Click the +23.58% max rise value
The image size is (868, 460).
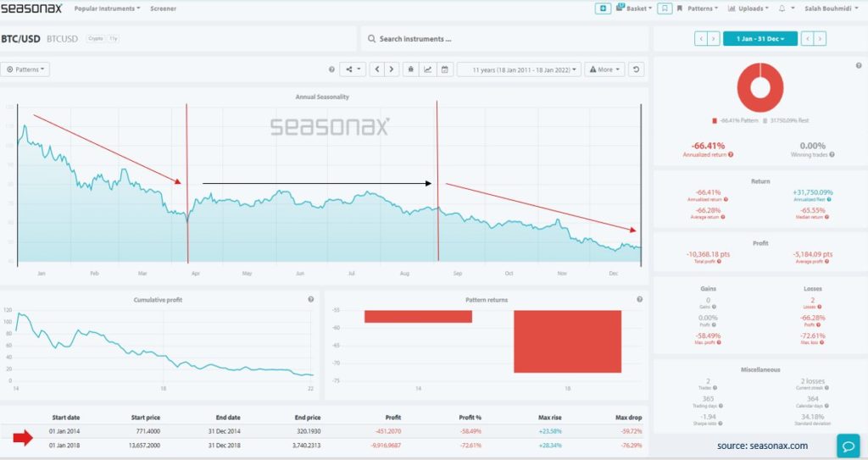(550, 431)
